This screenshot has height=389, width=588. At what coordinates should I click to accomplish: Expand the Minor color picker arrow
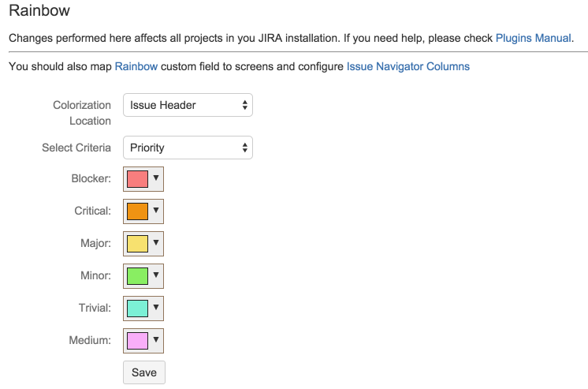coord(156,275)
